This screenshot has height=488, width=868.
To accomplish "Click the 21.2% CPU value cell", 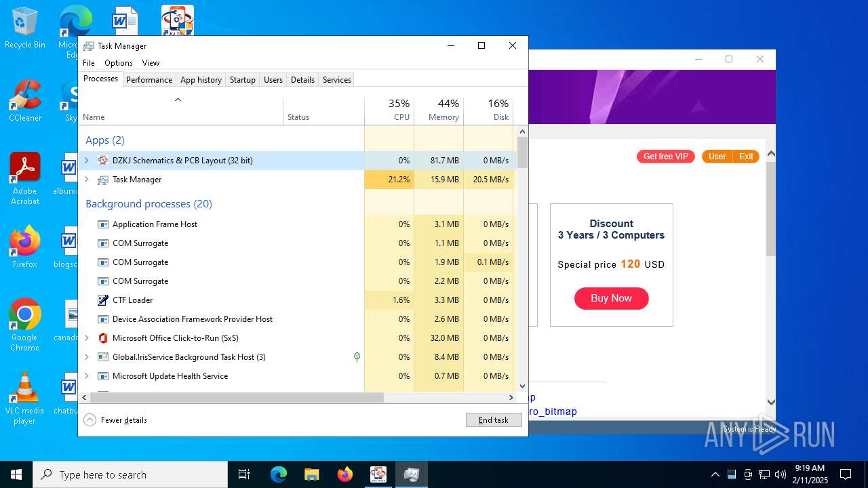I will coord(389,180).
